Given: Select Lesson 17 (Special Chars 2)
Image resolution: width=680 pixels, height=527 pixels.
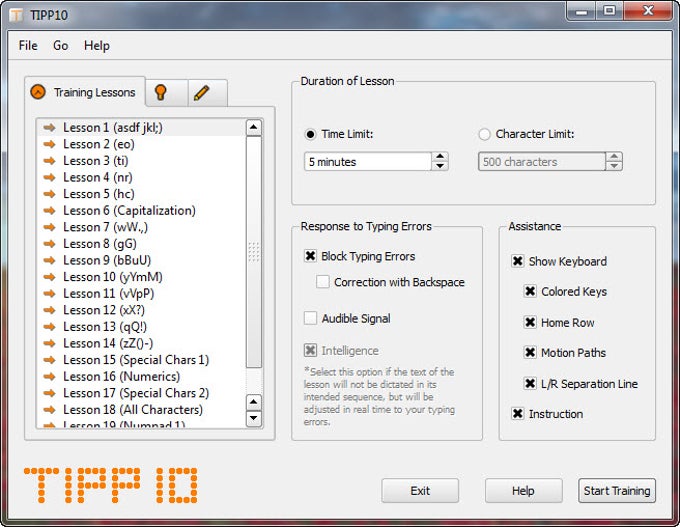Looking at the screenshot, I should (x=142, y=393).
